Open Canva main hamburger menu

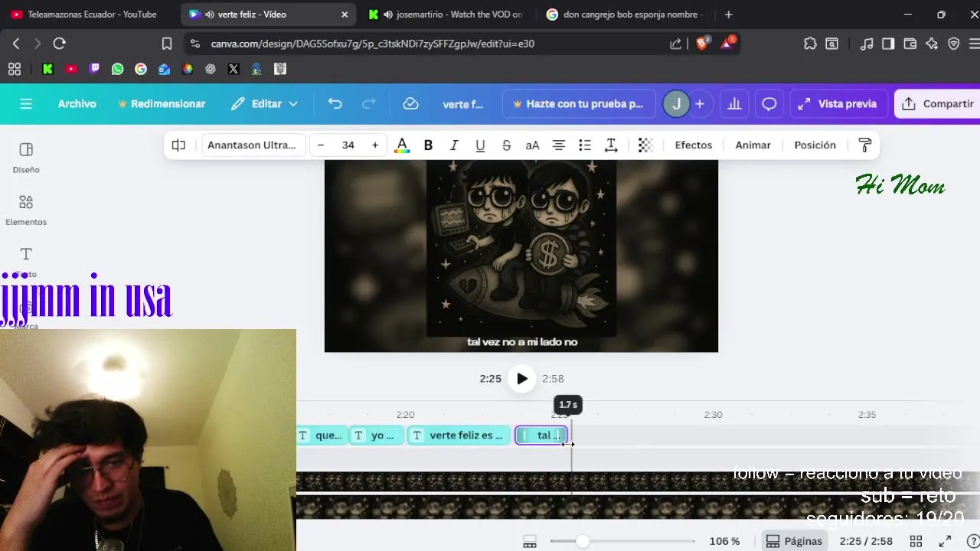pyautogui.click(x=26, y=104)
